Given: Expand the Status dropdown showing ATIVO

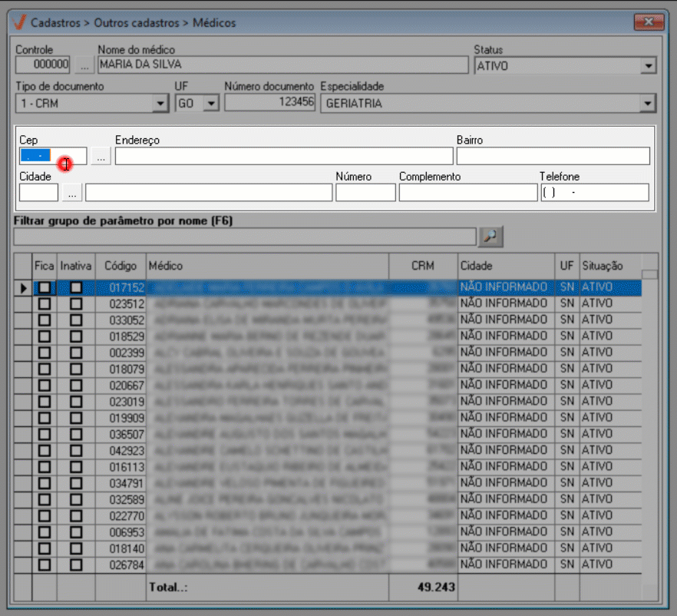Looking at the screenshot, I should (649, 66).
